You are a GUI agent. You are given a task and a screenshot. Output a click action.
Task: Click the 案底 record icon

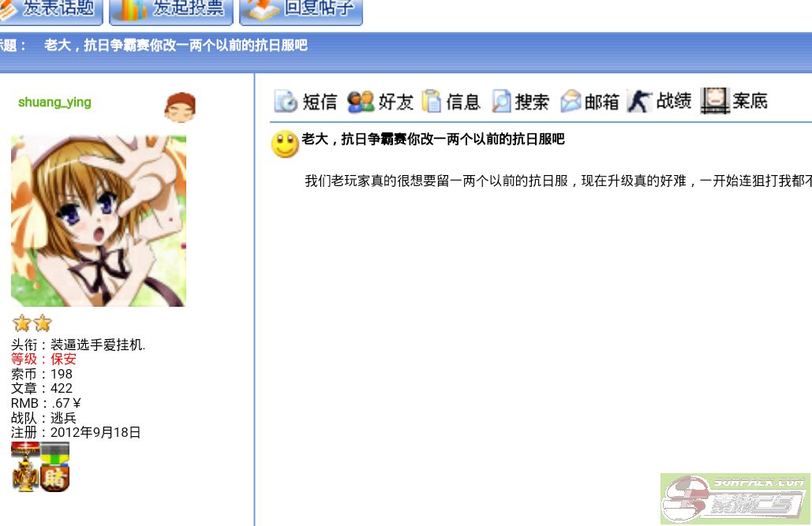[x=715, y=101]
